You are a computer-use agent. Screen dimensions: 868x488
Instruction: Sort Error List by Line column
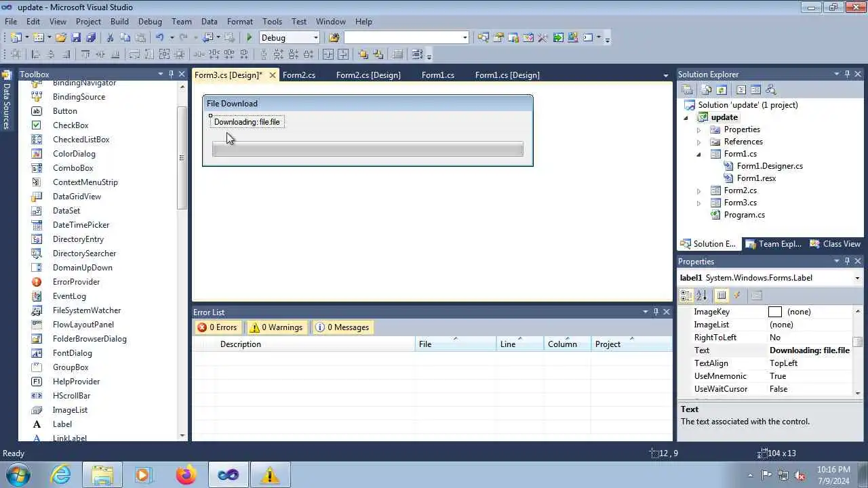(x=520, y=344)
